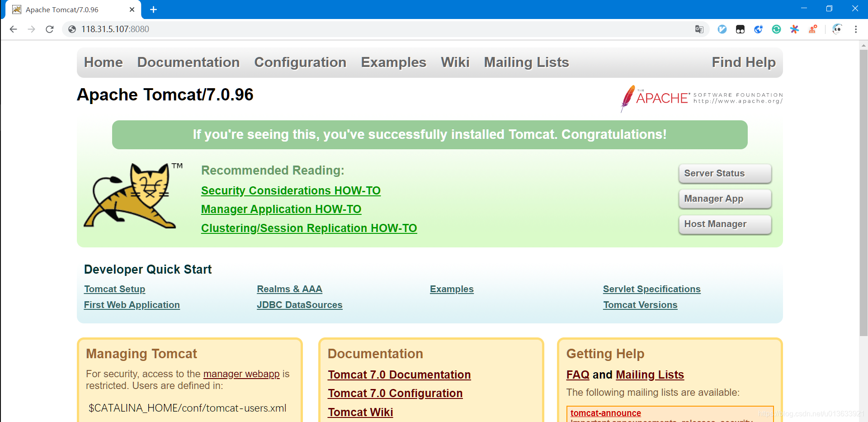The width and height of the screenshot is (868, 422).
Task: Open the FAQ link under Getting Help
Action: click(x=578, y=375)
